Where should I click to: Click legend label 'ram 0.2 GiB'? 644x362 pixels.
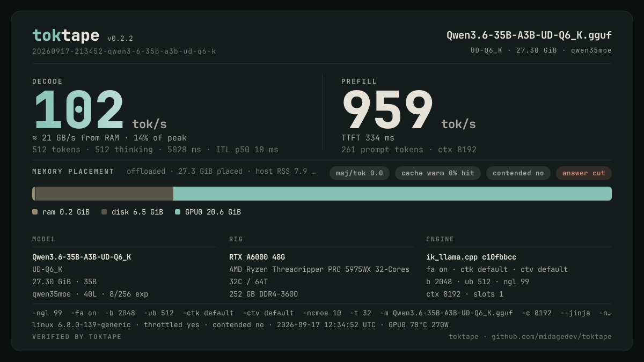coord(66,212)
